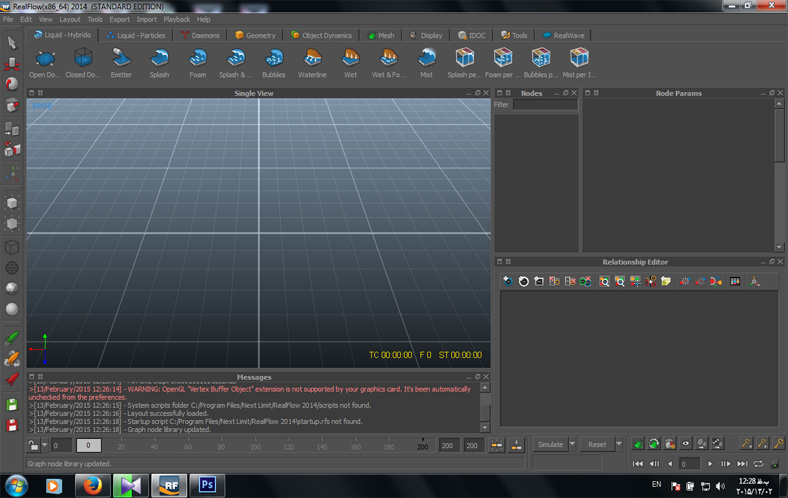Click the circular arrow icon in Relationship Editor
The width and height of the screenshot is (788, 498).
click(523, 281)
